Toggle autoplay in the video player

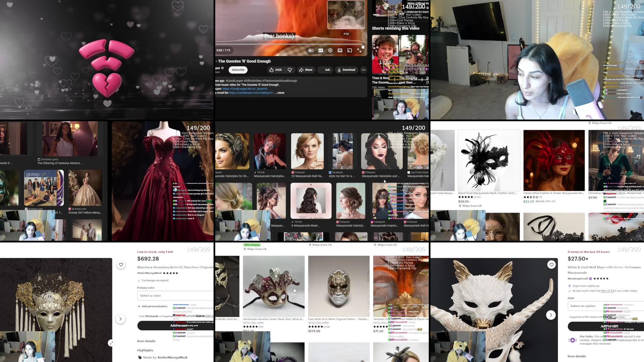point(311,50)
